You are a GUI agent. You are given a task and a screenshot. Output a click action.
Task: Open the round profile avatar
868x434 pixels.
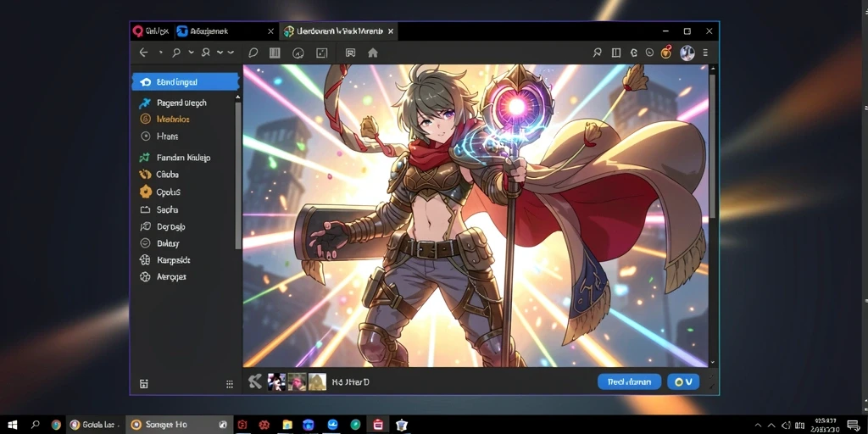coord(687,53)
